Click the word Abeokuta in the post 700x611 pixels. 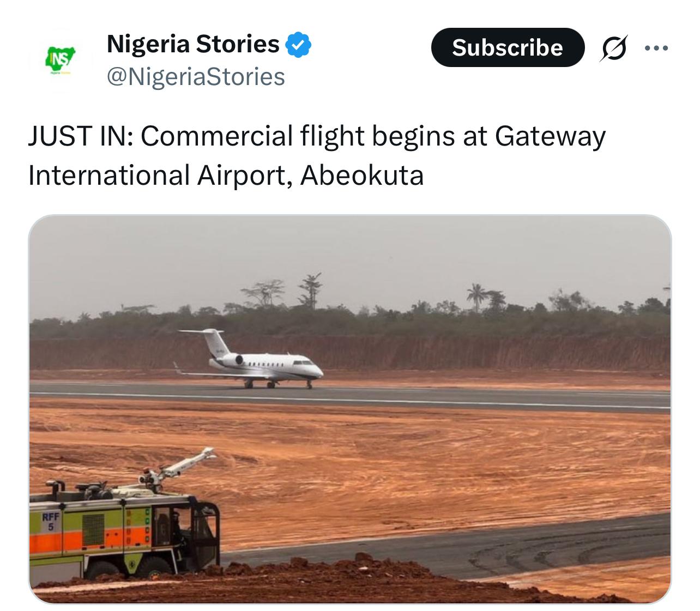(361, 176)
